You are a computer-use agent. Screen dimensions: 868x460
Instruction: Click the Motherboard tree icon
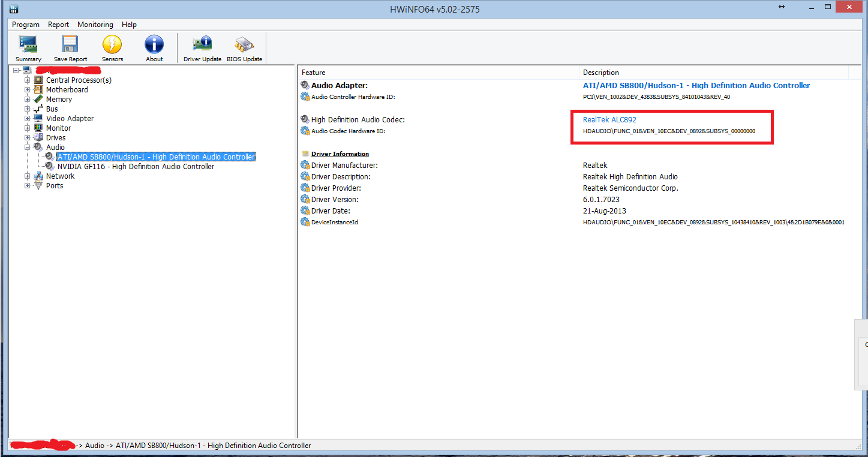tap(38, 89)
